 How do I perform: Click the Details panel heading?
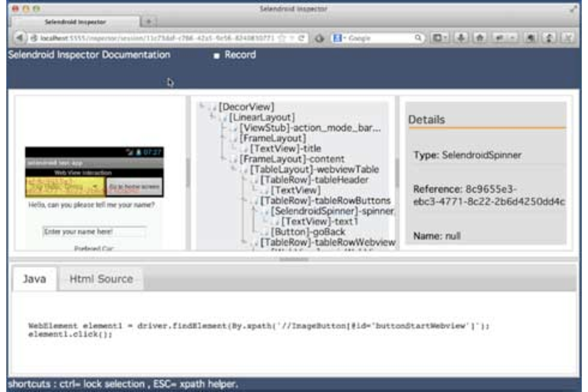coord(427,120)
